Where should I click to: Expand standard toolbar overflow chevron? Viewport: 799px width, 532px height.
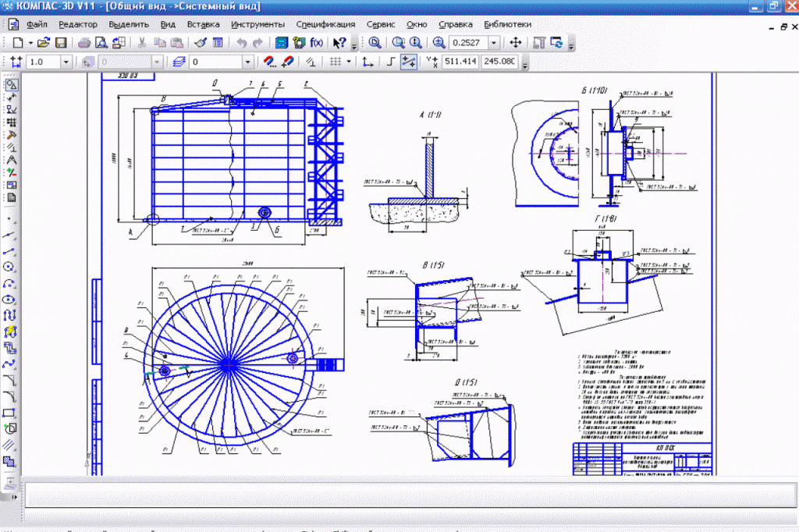point(354,46)
